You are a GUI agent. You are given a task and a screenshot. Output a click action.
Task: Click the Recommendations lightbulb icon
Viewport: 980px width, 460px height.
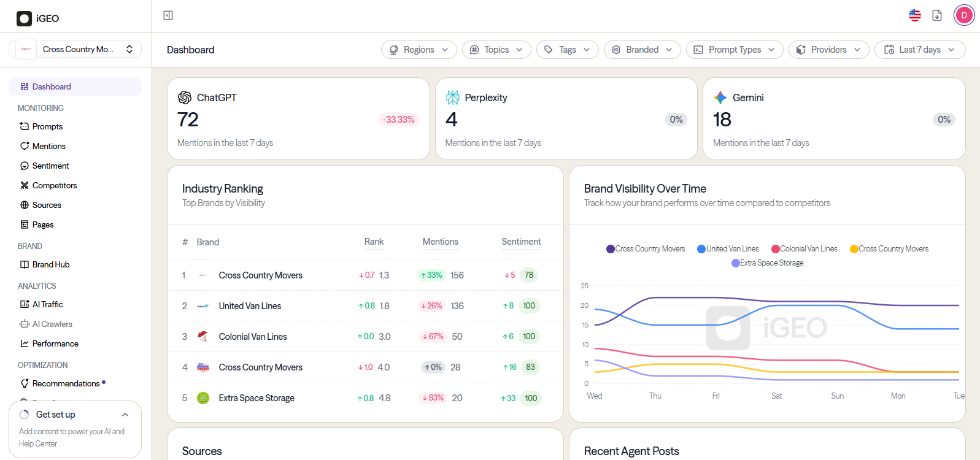[25, 383]
